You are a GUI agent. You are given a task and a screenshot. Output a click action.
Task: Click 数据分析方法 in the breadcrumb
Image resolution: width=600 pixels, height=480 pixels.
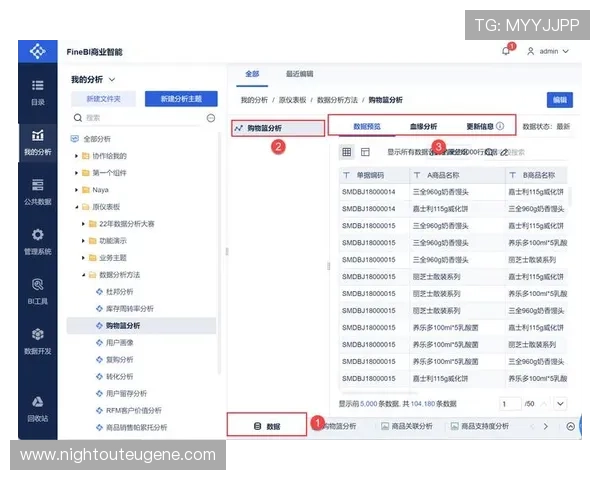337,100
